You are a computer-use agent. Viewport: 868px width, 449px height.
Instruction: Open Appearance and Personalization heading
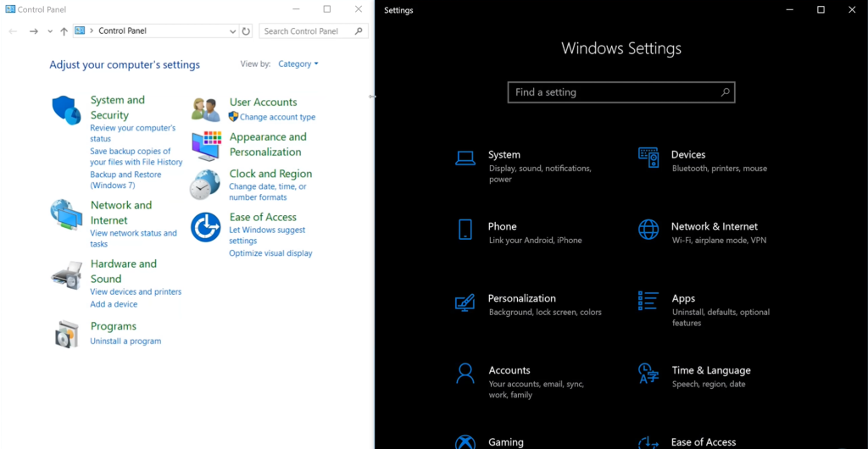click(x=268, y=144)
